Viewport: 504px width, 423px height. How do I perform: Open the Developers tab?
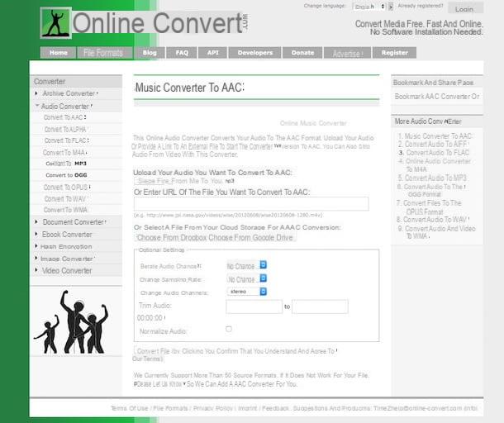tap(255, 53)
